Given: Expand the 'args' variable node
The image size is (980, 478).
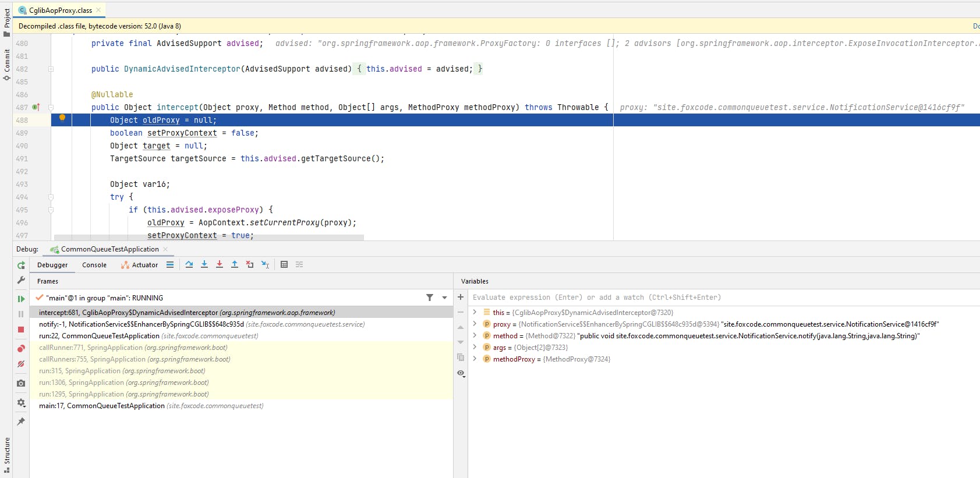Looking at the screenshot, I should point(475,347).
